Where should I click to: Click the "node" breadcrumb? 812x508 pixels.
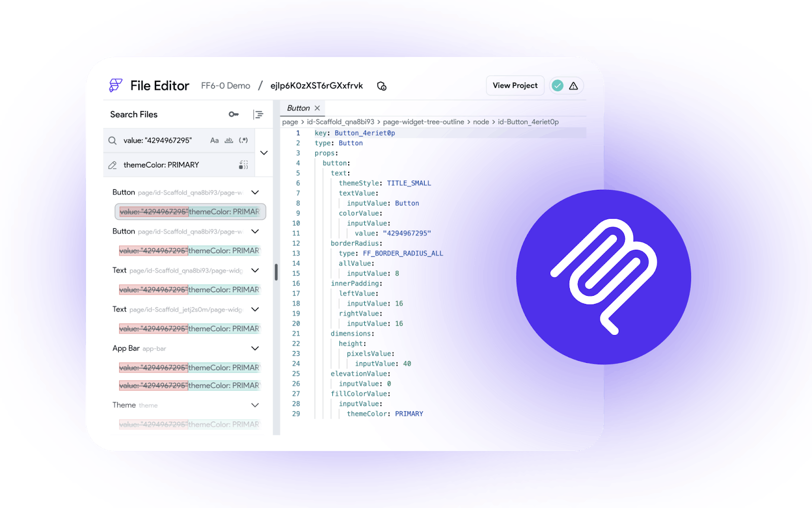[x=481, y=122]
